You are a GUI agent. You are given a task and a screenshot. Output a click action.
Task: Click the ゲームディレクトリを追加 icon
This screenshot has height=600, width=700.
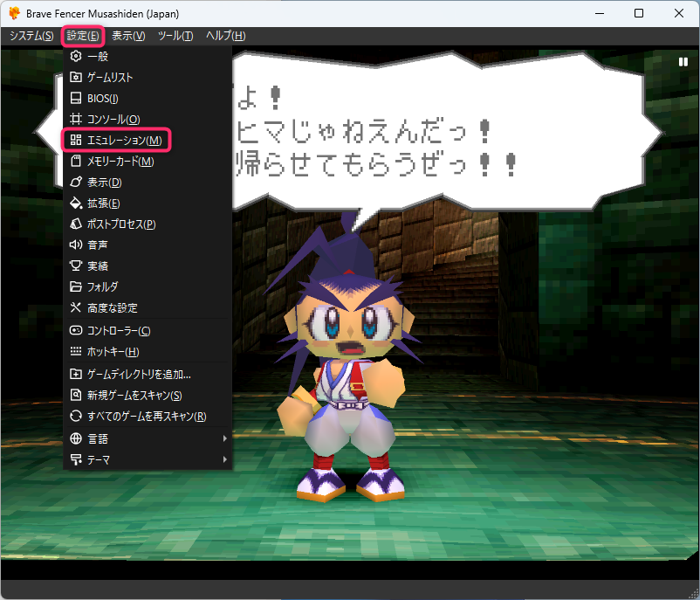[x=76, y=374]
